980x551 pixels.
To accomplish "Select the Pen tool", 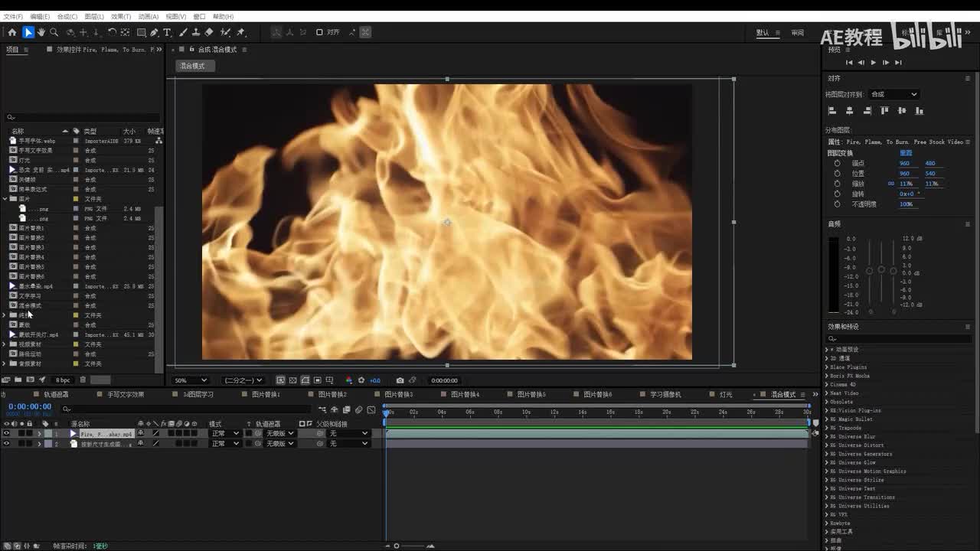I will click(x=155, y=32).
